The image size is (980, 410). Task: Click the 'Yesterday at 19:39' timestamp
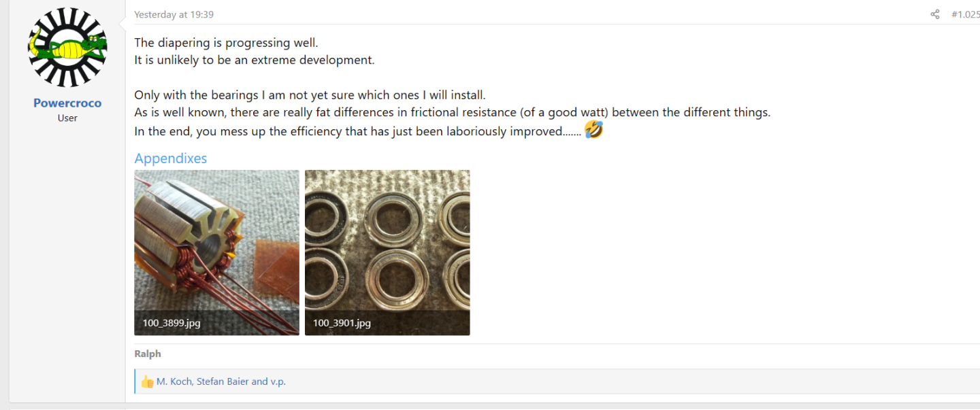coord(174,14)
